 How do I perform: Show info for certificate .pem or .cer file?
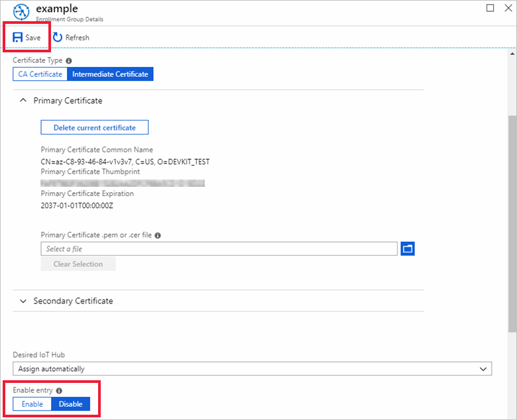click(x=158, y=236)
